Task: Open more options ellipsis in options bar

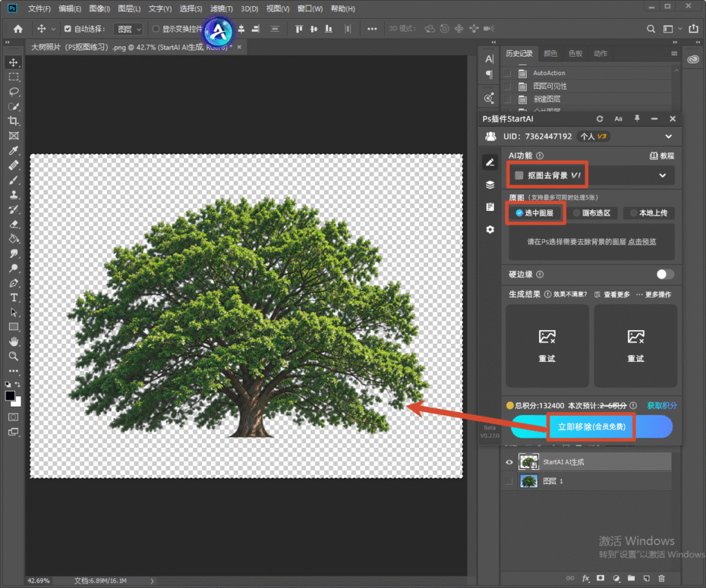Action: click(372, 29)
